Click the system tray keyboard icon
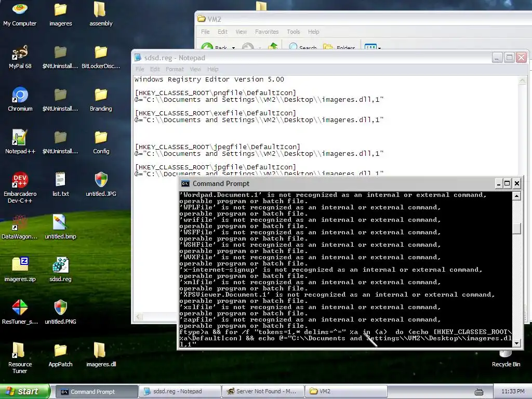532x399 pixels. [x=479, y=392]
